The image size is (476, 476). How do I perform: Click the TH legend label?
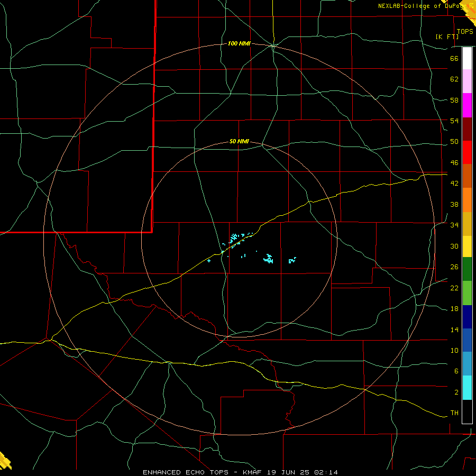pos(454,413)
